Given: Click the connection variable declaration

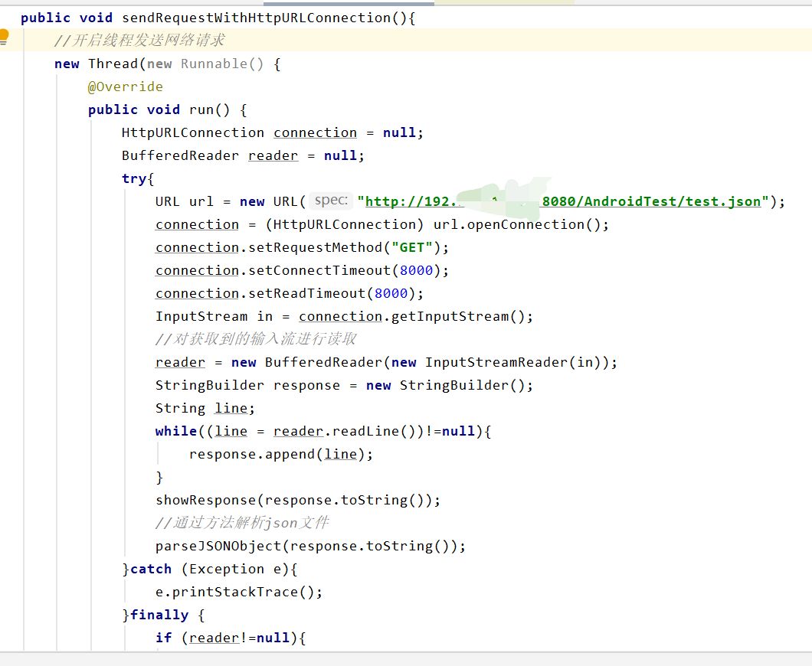Looking at the screenshot, I should [x=315, y=132].
